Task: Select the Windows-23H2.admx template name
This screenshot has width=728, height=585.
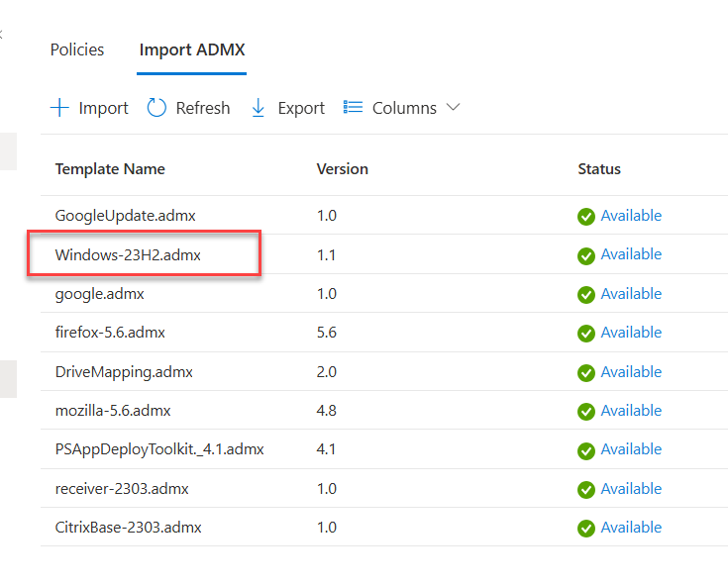Action: (128, 254)
